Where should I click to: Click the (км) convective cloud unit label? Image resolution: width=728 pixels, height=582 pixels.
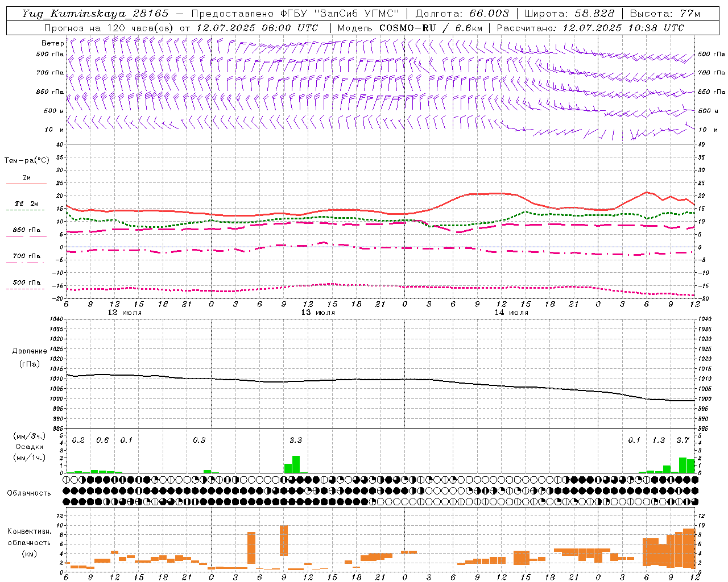[x=30, y=554]
